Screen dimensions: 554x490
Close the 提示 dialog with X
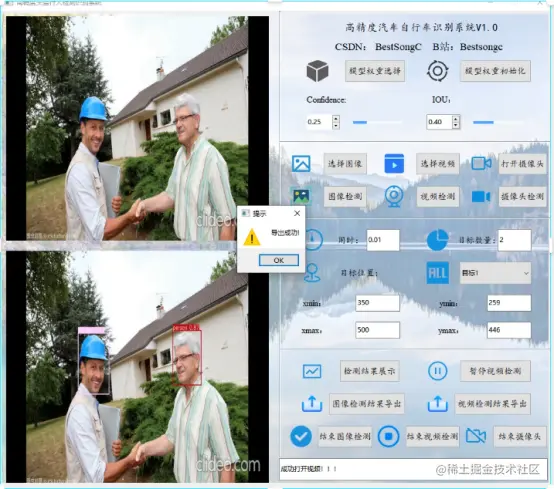[297, 213]
